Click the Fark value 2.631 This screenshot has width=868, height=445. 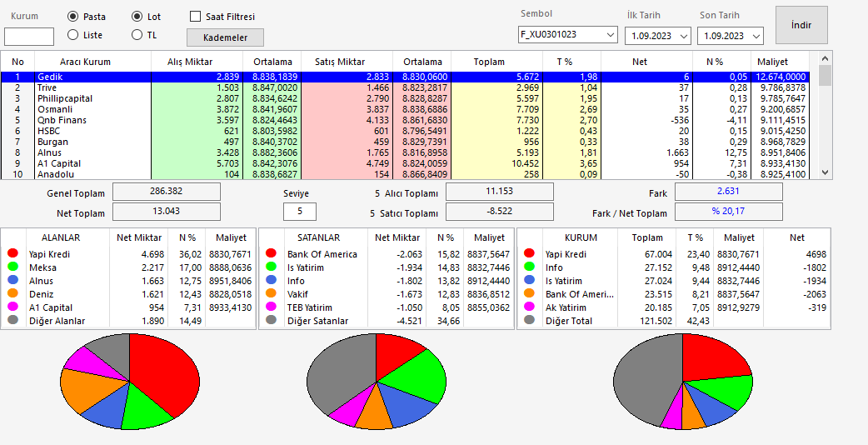tap(729, 192)
